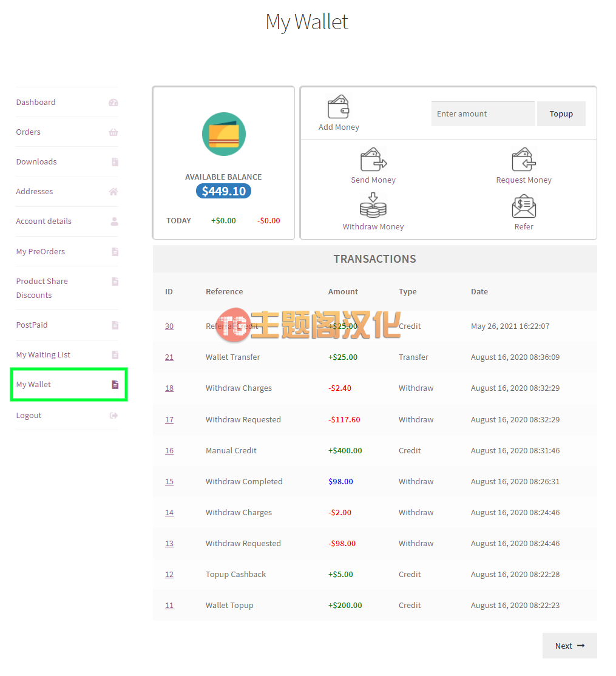This screenshot has width=616, height=676.
Task: Click the Refer label
Action: 524,227
